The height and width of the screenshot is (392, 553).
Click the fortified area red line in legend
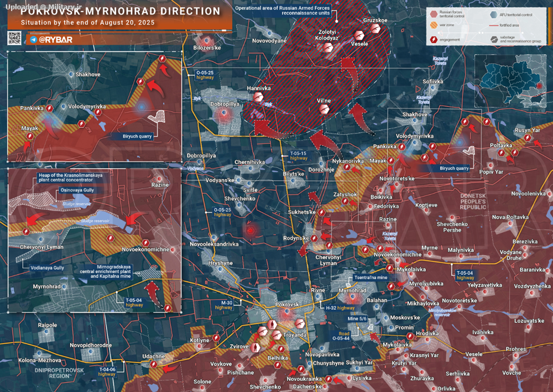(493, 25)
